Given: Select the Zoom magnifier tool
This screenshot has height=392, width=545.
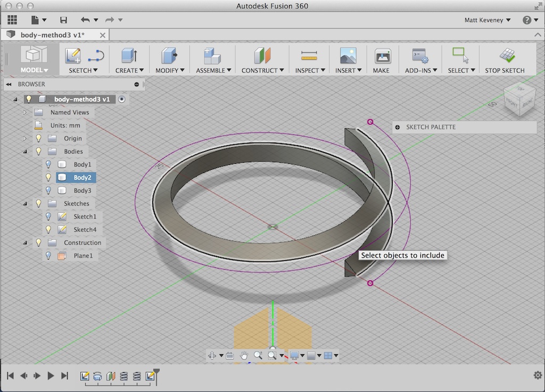Looking at the screenshot, I should (258, 355).
